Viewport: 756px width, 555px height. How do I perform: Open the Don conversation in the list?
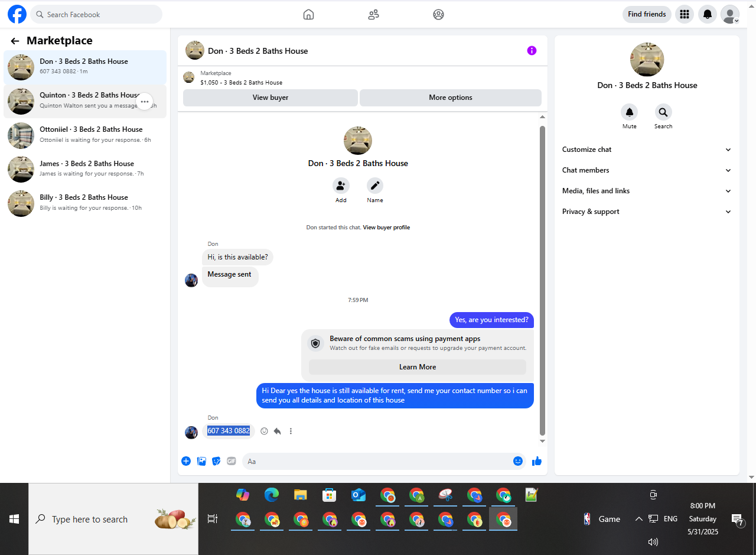pos(85,67)
